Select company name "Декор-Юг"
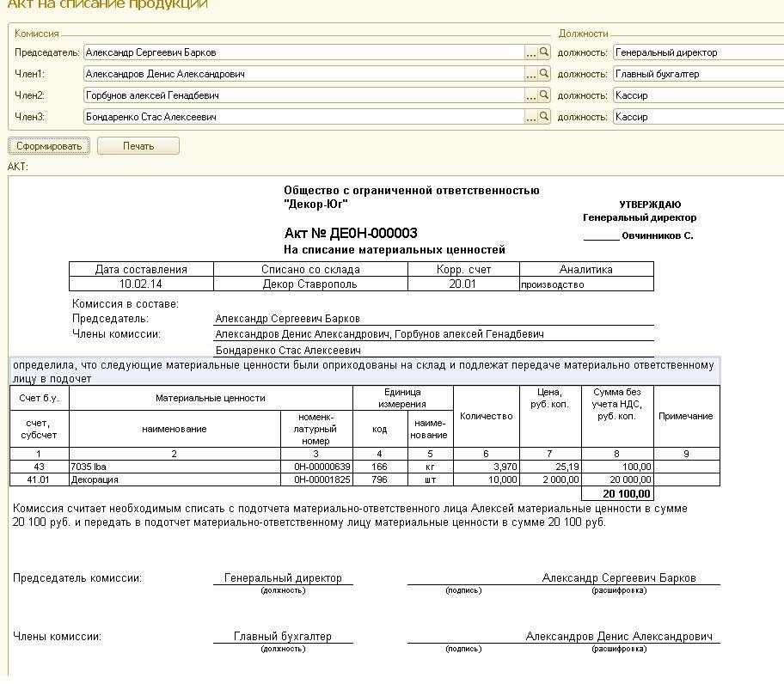Viewport: 784px width, 684px height. pos(315,204)
